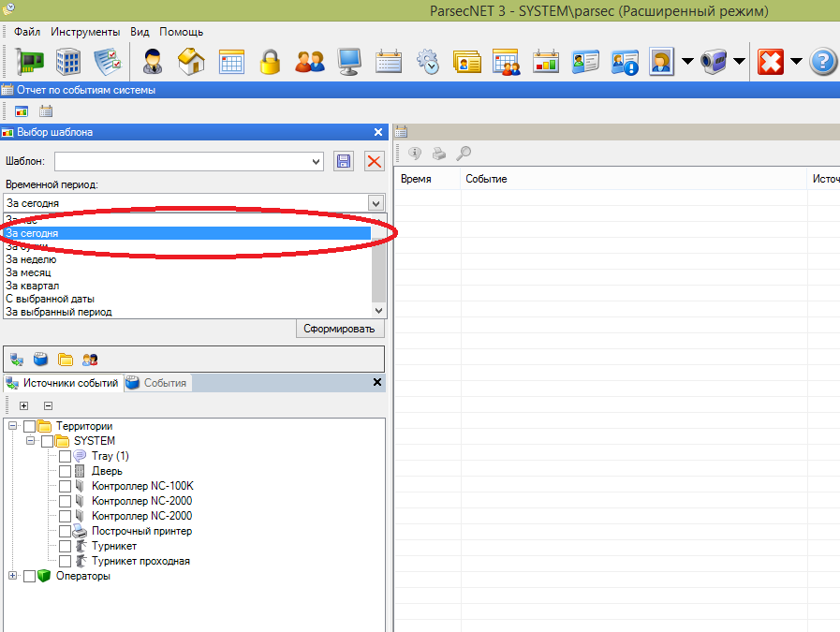Select За месяц period option
Image resolution: width=840 pixels, height=632 pixels.
click(x=187, y=272)
